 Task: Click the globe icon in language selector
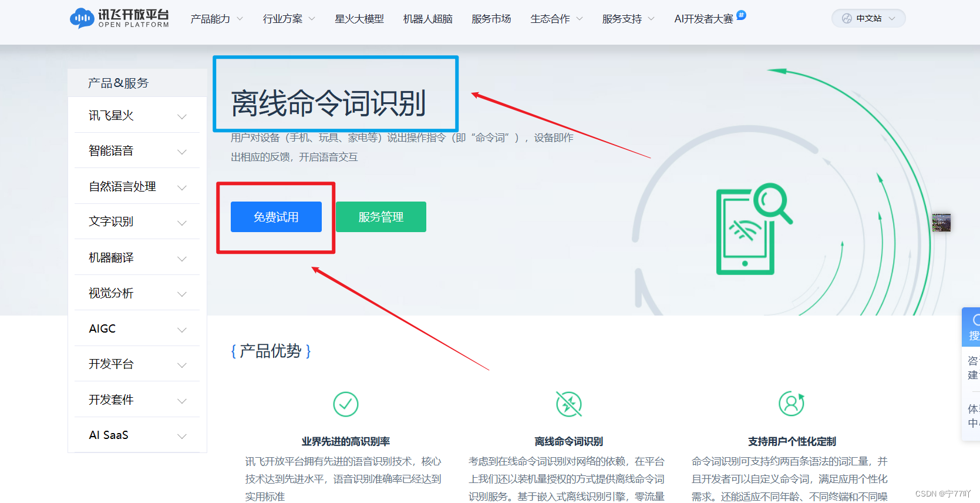tap(847, 18)
